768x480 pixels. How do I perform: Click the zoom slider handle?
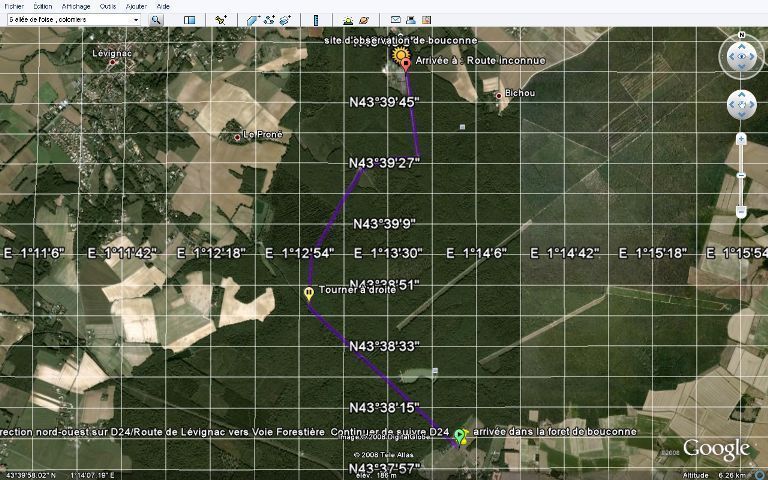click(741, 175)
